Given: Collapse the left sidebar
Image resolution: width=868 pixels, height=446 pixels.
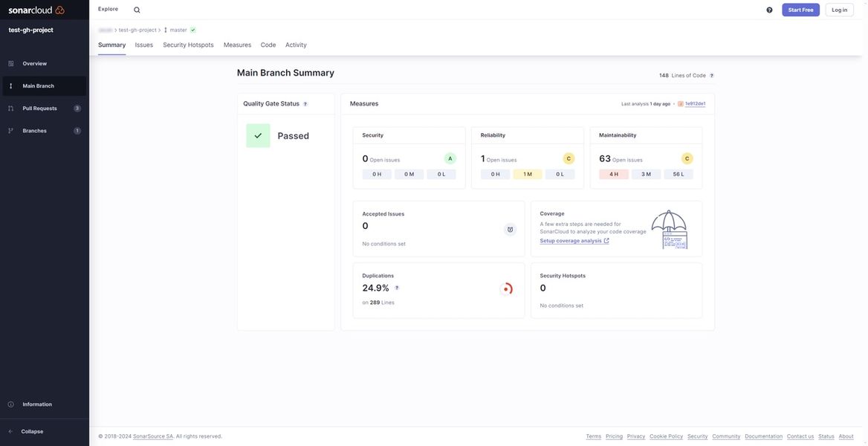Looking at the screenshot, I should (x=45, y=432).
